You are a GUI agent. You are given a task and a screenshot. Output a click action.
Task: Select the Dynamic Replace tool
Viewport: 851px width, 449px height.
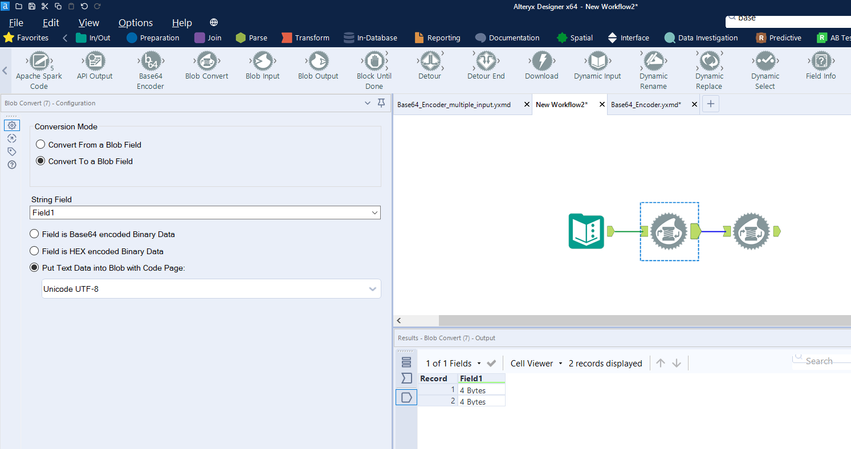click(709, 70)
